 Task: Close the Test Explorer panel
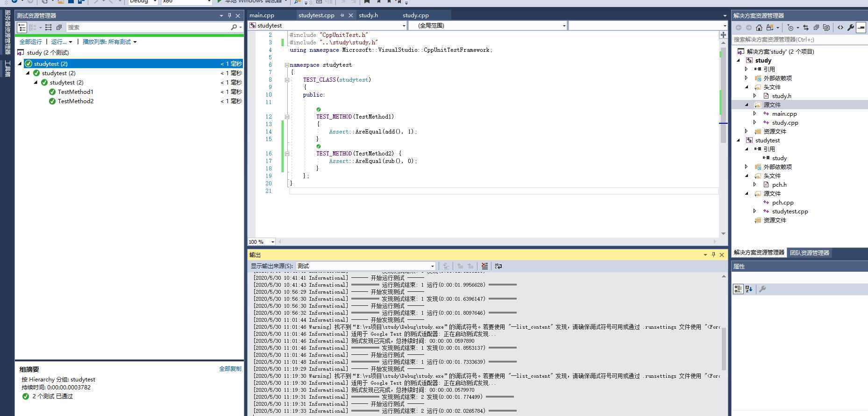tap(238, 15)
